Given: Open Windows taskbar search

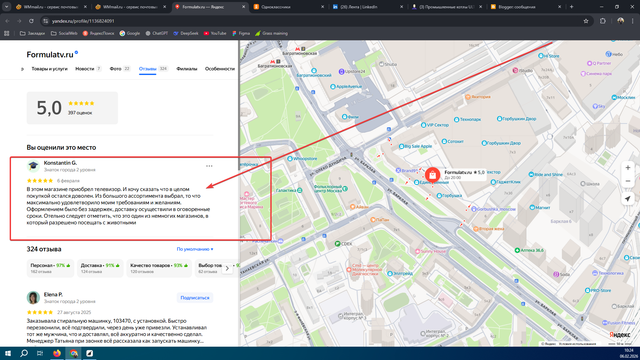Looking at the screenshot, I should pos(24,353).
